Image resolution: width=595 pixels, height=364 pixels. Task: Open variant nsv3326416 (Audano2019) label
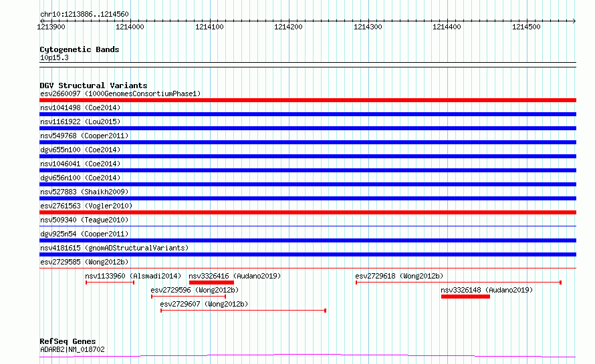(x=235, y=276)
